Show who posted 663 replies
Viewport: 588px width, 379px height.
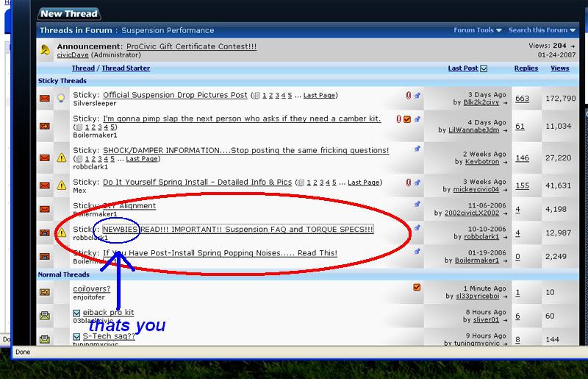522,99
